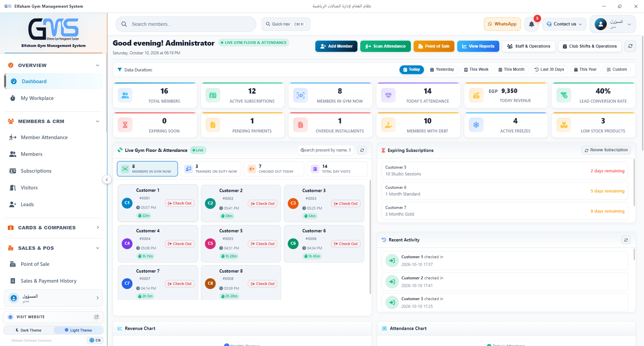Click the Today's Attendance heart icon
The width and height of the screenshot is (644, 346).
(388, 95)
